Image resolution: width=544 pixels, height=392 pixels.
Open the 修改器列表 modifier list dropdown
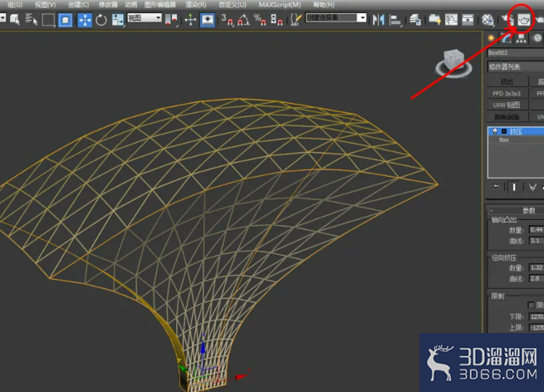pos(515,66)
